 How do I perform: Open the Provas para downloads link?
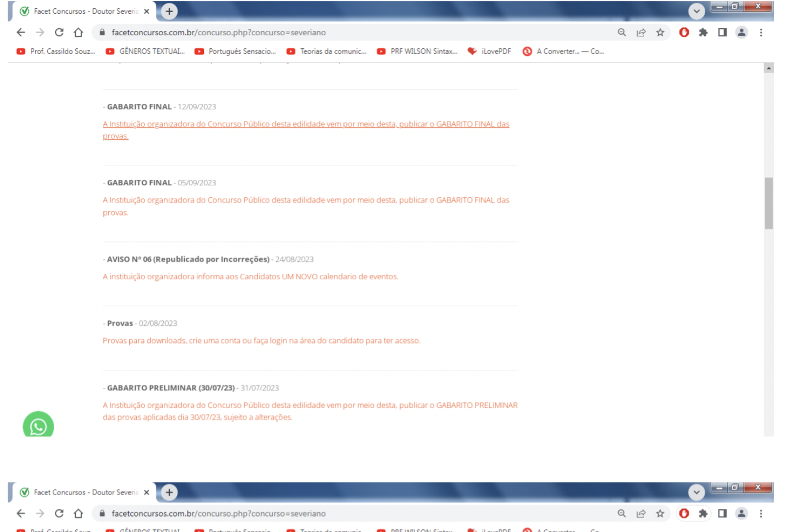261,341
